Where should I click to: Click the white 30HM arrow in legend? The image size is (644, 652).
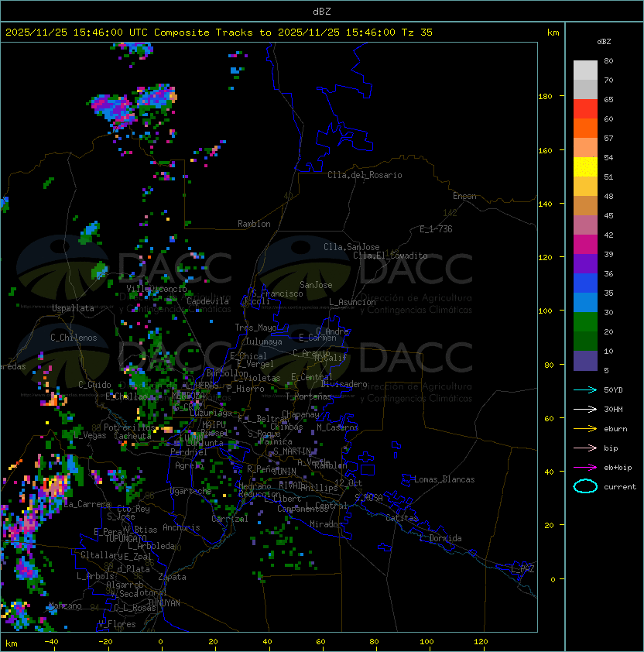tap(585, 409)
